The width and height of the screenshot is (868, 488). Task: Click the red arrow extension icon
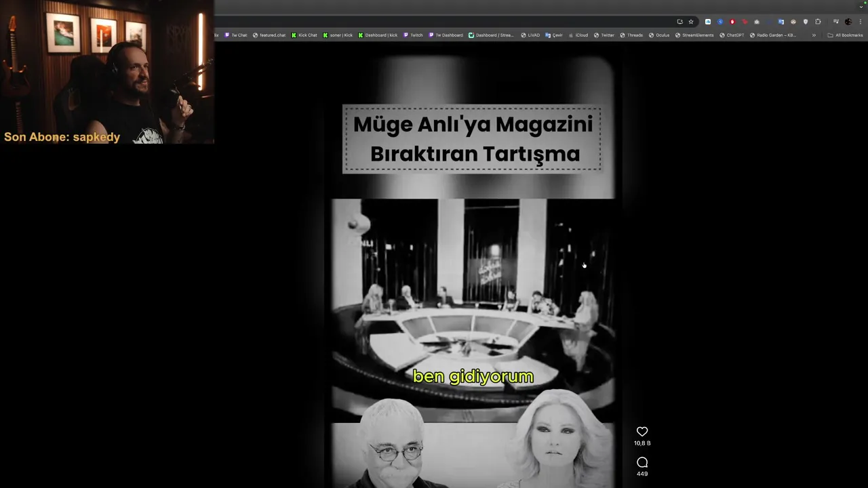tap(745, 22)
